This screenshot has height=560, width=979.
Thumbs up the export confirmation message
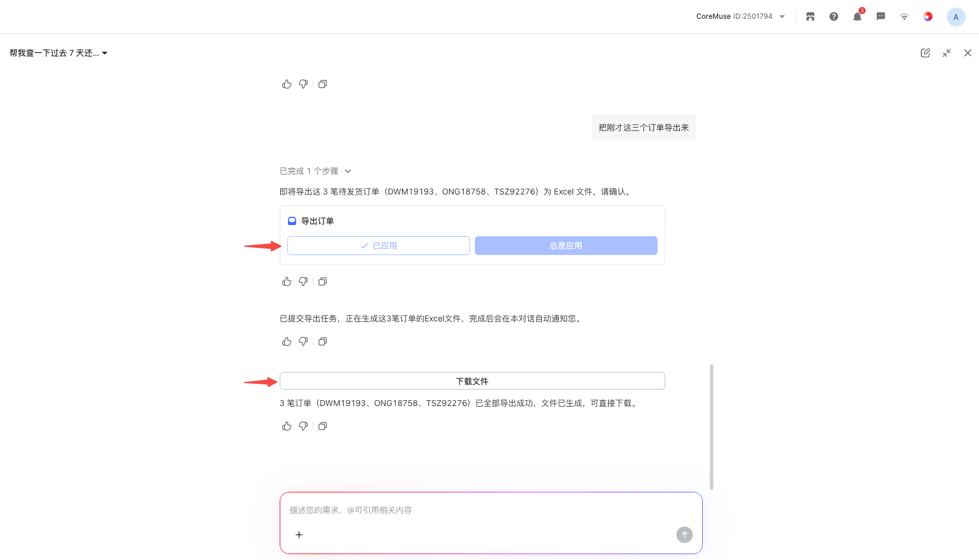click(x=287, y=281)
